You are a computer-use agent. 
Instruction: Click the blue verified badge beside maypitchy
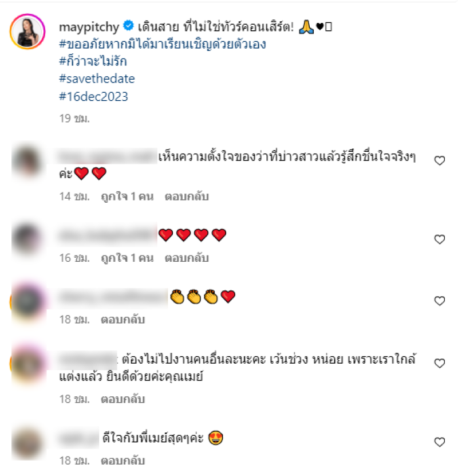128,26
